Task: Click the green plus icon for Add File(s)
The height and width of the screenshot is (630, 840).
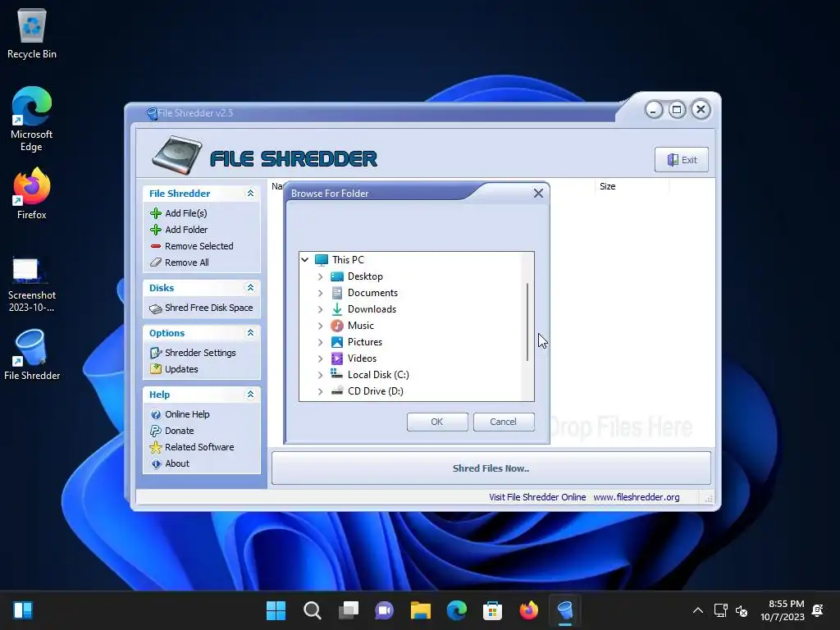Action: point(156,213)
